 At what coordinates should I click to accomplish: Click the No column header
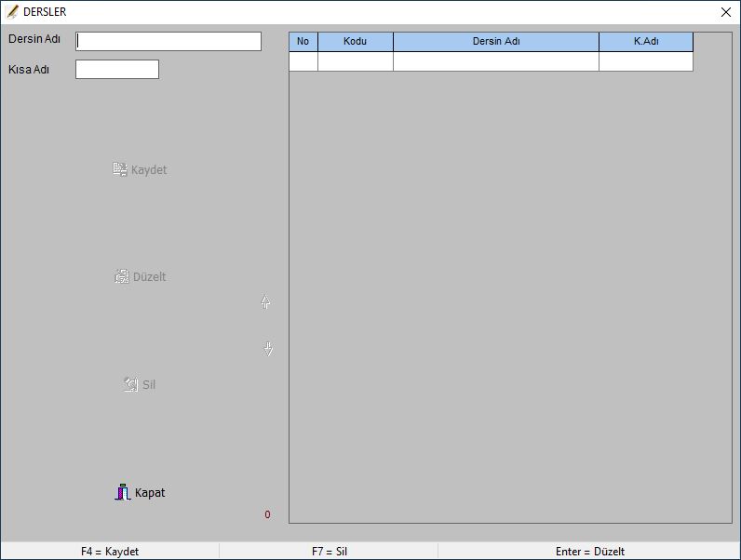tap(303, 42)
